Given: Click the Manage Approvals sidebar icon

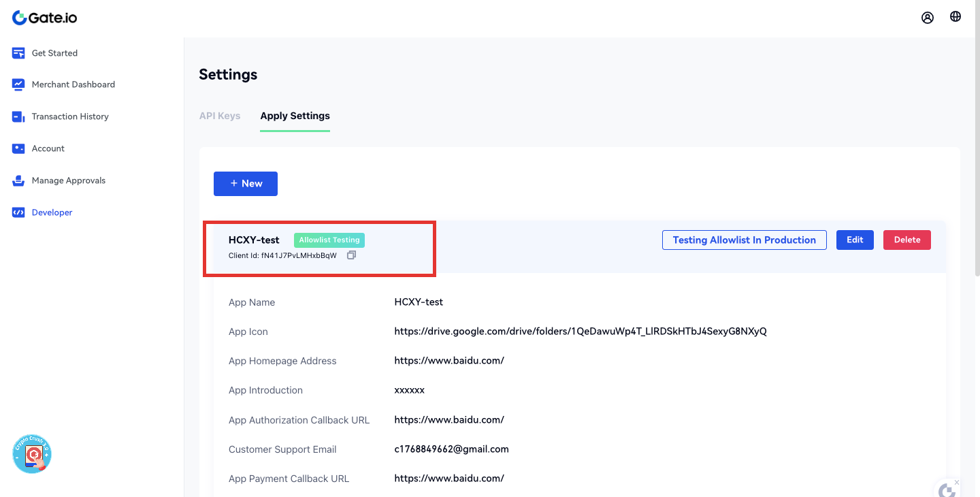Looking at the screenshot, I should point(18,180).
